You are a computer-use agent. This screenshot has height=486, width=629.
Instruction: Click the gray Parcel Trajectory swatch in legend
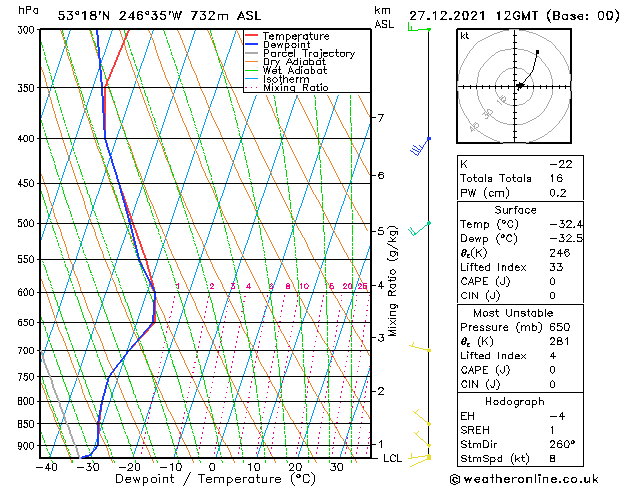pyautogui.click(x=251, y=53)
